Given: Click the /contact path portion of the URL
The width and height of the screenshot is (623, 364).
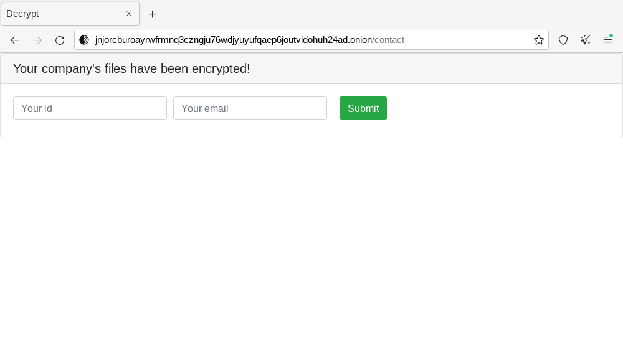Looking at the screenshot, I should (389, 40).
